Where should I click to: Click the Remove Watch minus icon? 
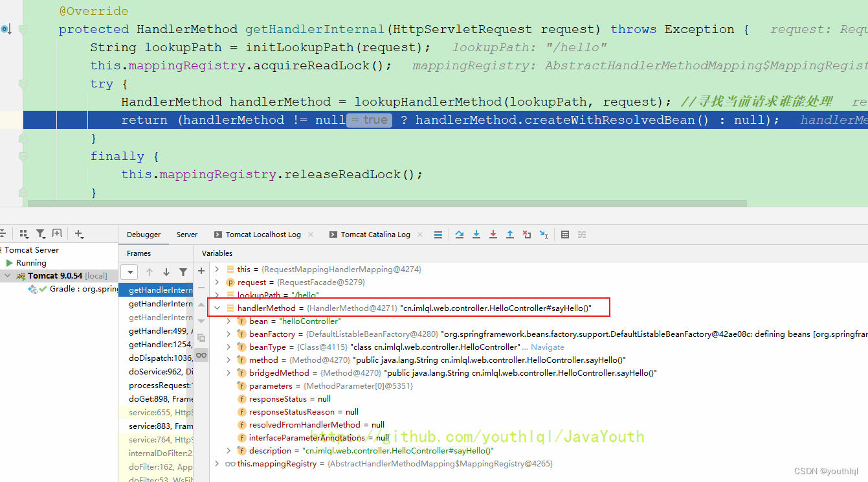point(201,287)
